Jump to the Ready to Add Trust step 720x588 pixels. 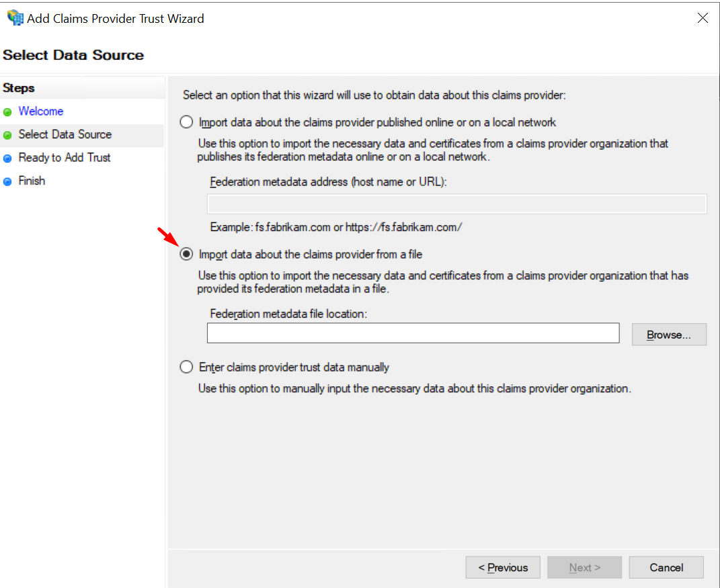[65, 158]
